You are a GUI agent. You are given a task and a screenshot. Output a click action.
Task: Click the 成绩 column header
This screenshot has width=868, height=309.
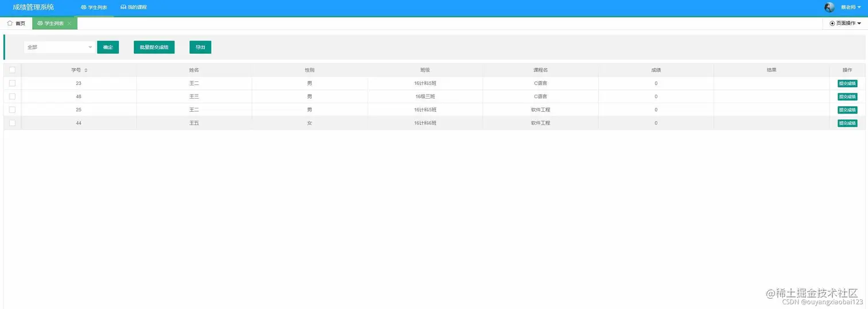[656, 70]
